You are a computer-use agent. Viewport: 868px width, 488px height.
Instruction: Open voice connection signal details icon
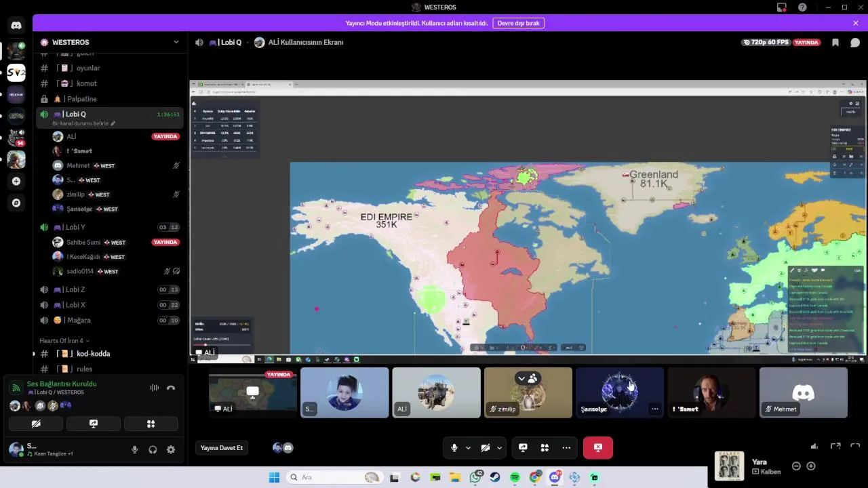(x=16, y=388)
